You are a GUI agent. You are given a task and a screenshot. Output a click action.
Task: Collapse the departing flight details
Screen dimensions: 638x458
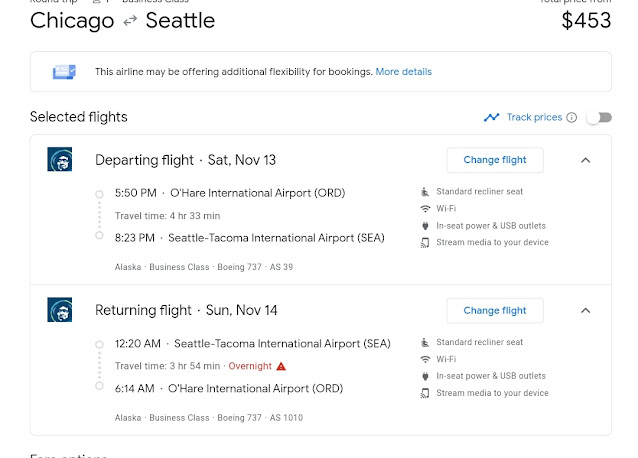coord(586,160)
